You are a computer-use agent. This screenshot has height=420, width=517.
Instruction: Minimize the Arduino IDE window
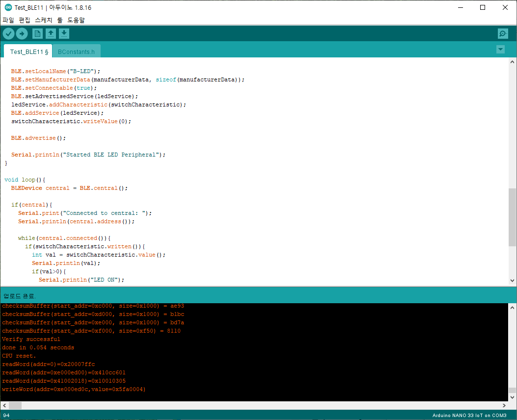click(461, 7)
